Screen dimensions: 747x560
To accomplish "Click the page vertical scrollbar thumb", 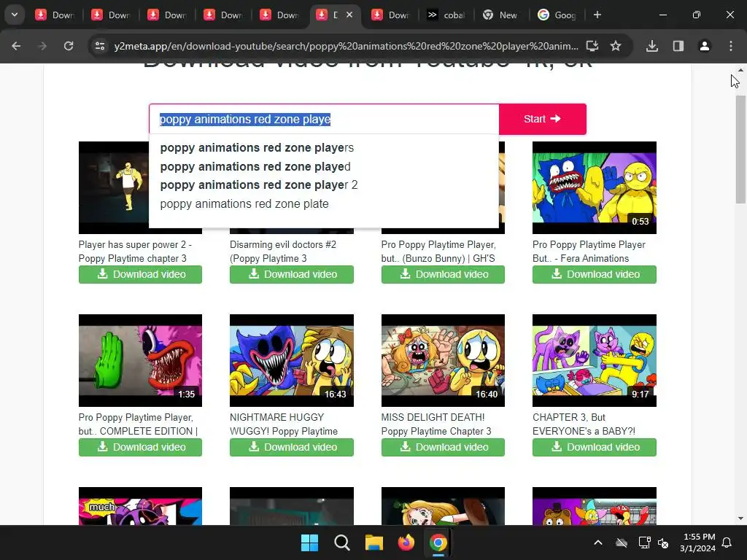I will (740, 149).
